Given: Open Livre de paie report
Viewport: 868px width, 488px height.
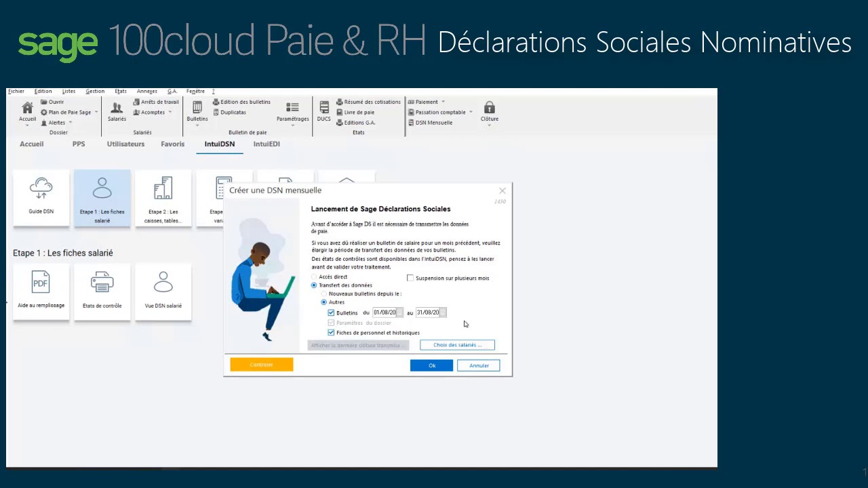Looking at the screenshot, I should pyautogui.click(x=355, y=113).
